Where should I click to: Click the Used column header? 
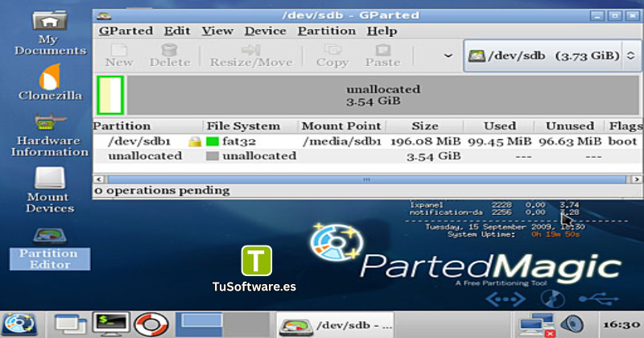[499, 126]
